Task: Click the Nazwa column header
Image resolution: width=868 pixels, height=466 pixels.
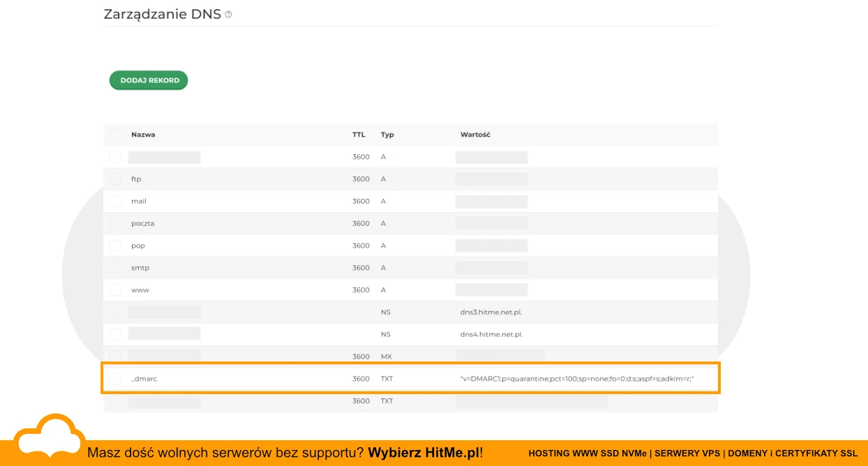Action: (143, 135)
